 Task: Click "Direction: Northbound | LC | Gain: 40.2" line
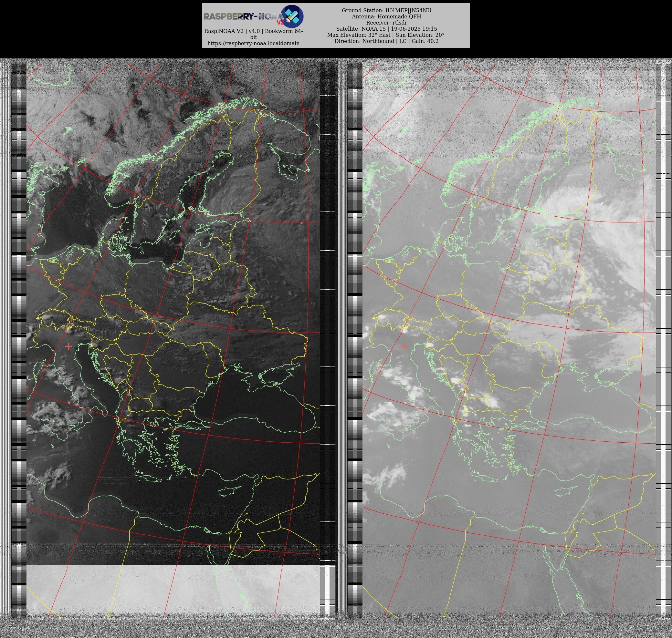click(x=386, y=41)
